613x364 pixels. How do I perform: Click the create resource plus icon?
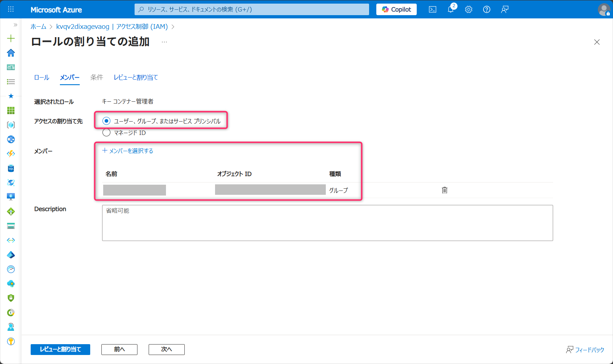[x=11, y=38]
